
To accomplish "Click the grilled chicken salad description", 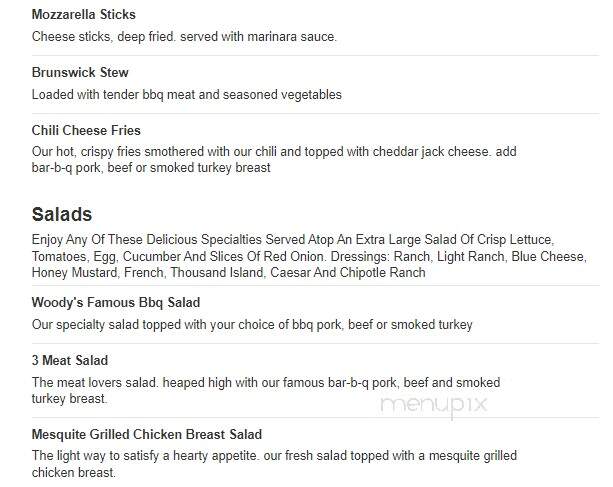I will pos(274,464).
